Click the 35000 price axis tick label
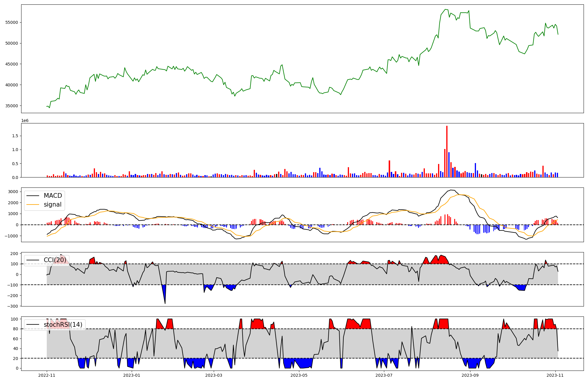This screenshot has height=382, width=588. pyautogui.click(x=12, y=106)
